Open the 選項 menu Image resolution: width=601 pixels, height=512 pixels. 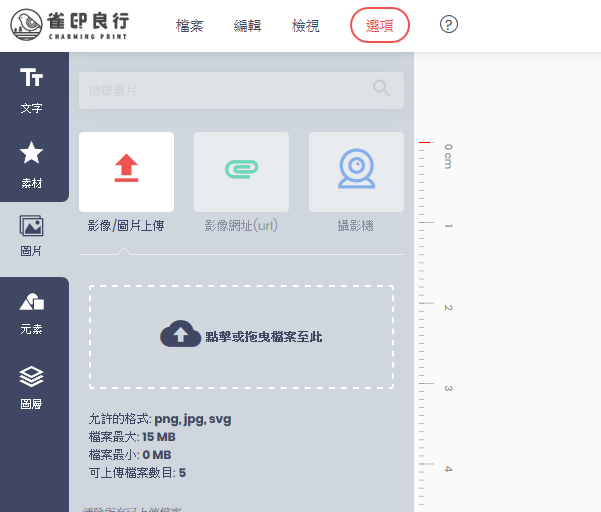(x=379, y=25)
